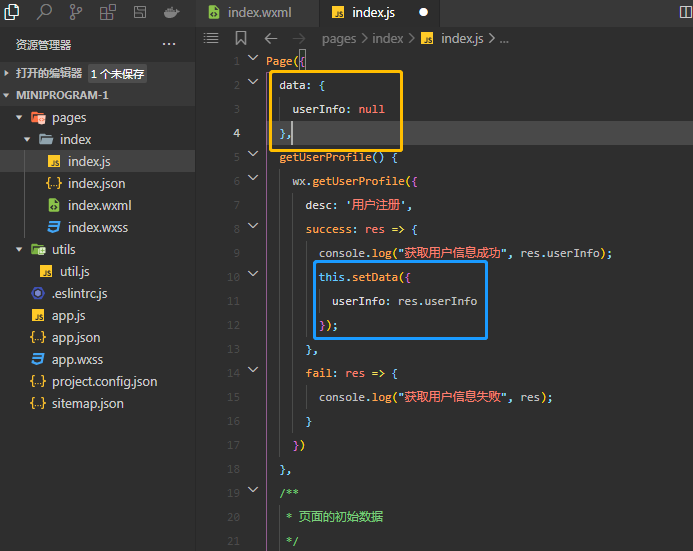Click pages in the breadcrumb
This screenshot has width=693, height=551.
click(x=339, y=39)
